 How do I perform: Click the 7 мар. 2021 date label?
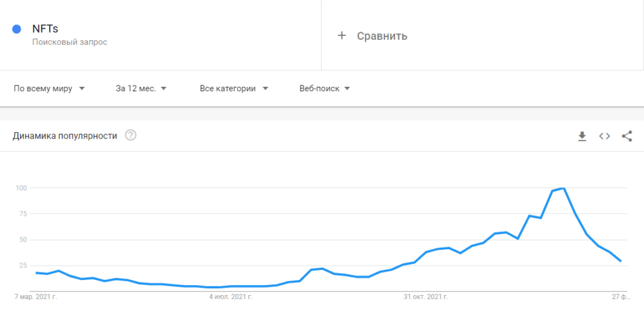click(35, 296)
